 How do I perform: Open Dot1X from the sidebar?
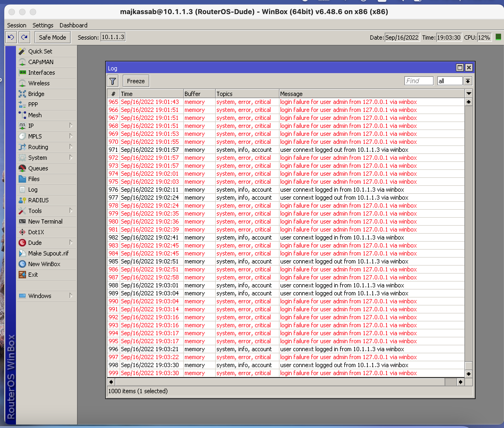pos(36,232)
